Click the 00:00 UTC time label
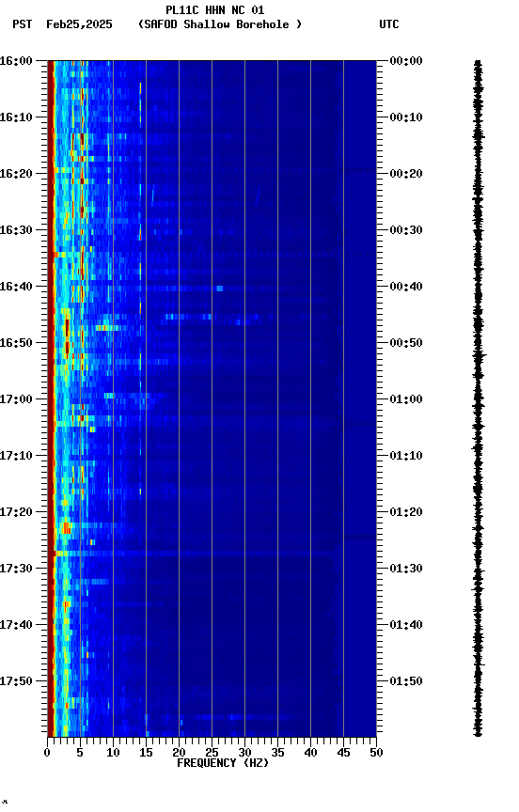This screenshot has width=519, height=812. pyautogui.click(x=406, y=61)
